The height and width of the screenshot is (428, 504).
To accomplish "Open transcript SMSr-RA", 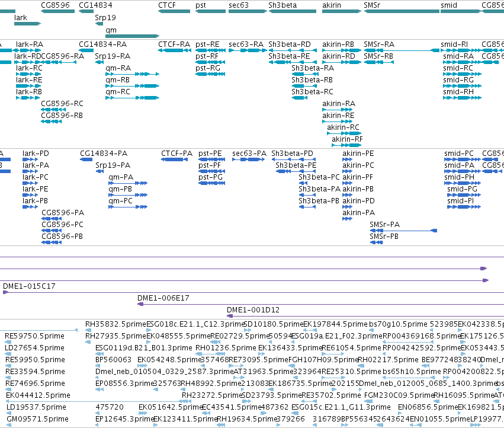I will click(379, 44).
